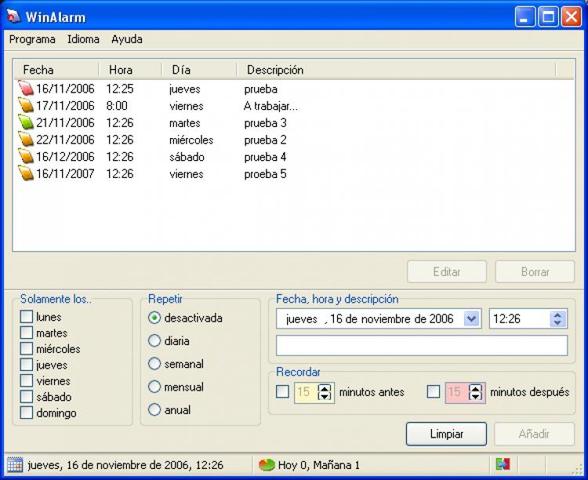Viewport: 588px width, 480px height.
Task: Check the domingo day checkbox
Action: coord(26,412)
